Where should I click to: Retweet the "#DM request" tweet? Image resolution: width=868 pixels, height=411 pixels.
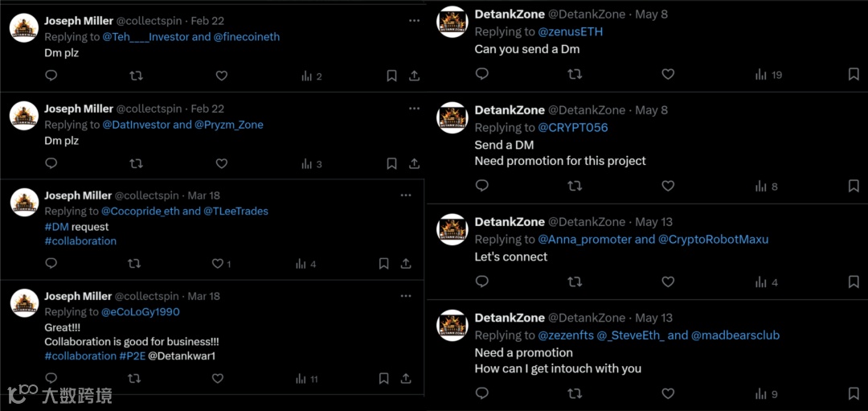point(135,263)
